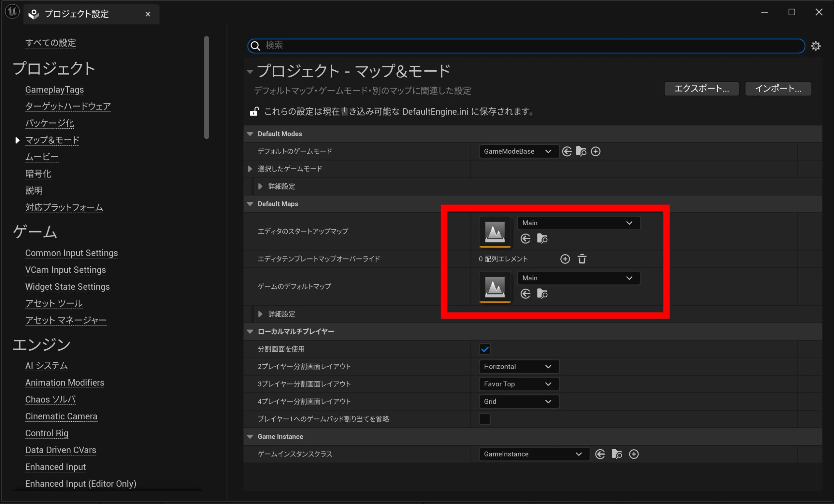Click the browse folder icon under Game Default Map

coord(542,294)
